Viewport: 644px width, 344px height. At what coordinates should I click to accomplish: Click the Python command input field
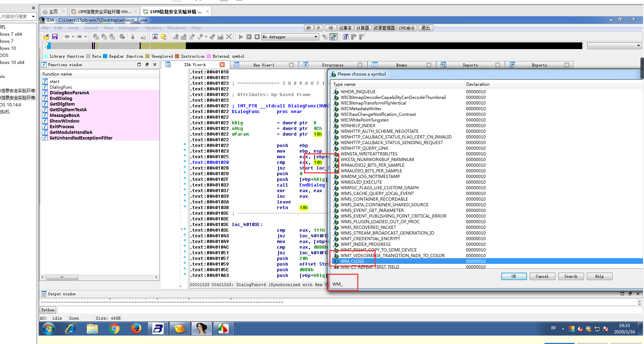click(349, 310)
